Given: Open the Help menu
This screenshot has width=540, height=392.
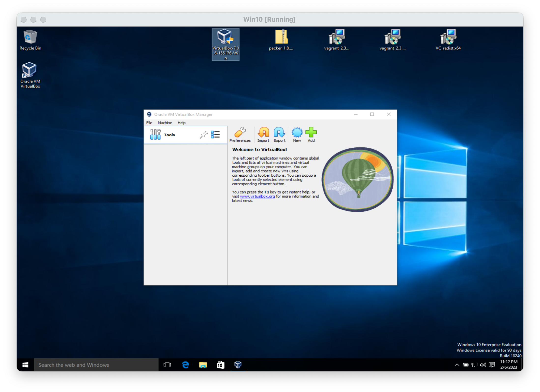Looking at the screenshot, I should point(182,123).
